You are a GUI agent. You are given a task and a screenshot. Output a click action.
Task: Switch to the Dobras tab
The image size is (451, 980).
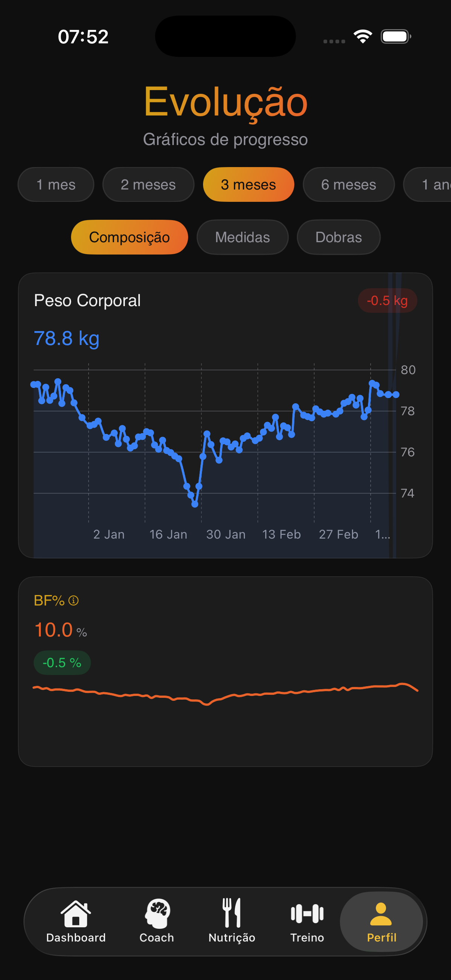pos(338,237)
